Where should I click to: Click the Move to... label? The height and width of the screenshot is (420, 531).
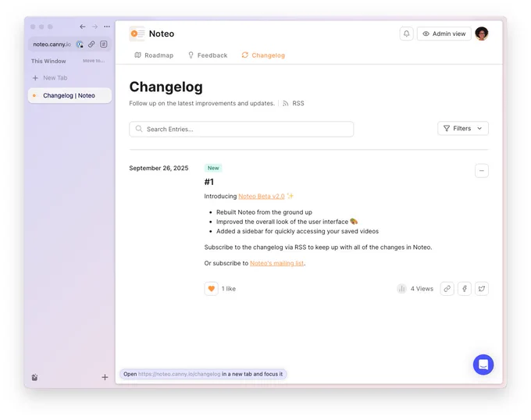click(x=94, y=61)
